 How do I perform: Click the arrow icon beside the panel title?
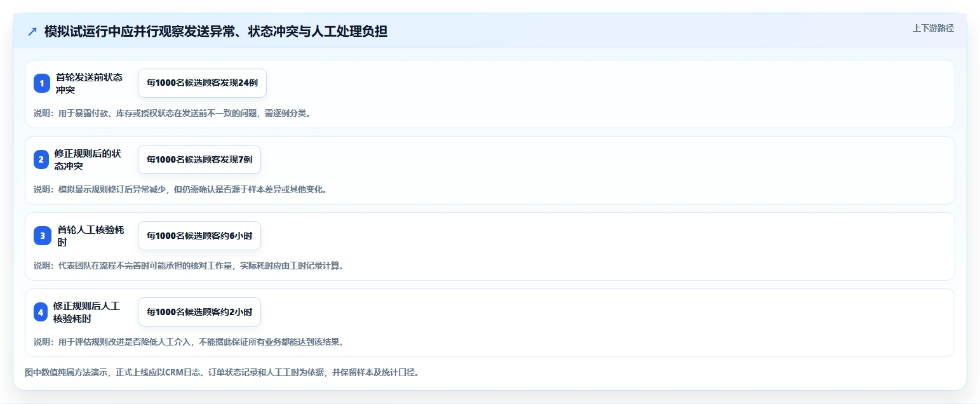click(x=32, y=31)
